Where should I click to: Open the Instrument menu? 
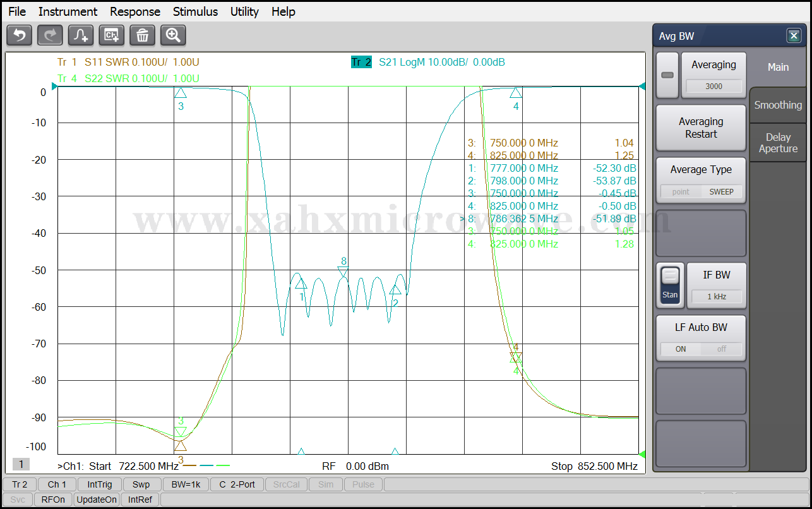point(68,11)
